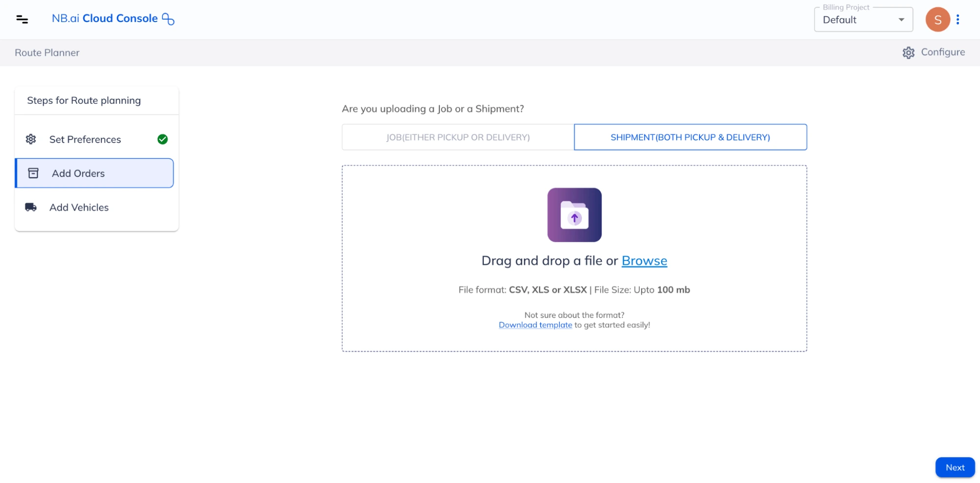Image resolution: width=980 pixels, height=483 pixels.
Task: Select Job (Either Pickup or Delivery) option
Action: point(457,137)
